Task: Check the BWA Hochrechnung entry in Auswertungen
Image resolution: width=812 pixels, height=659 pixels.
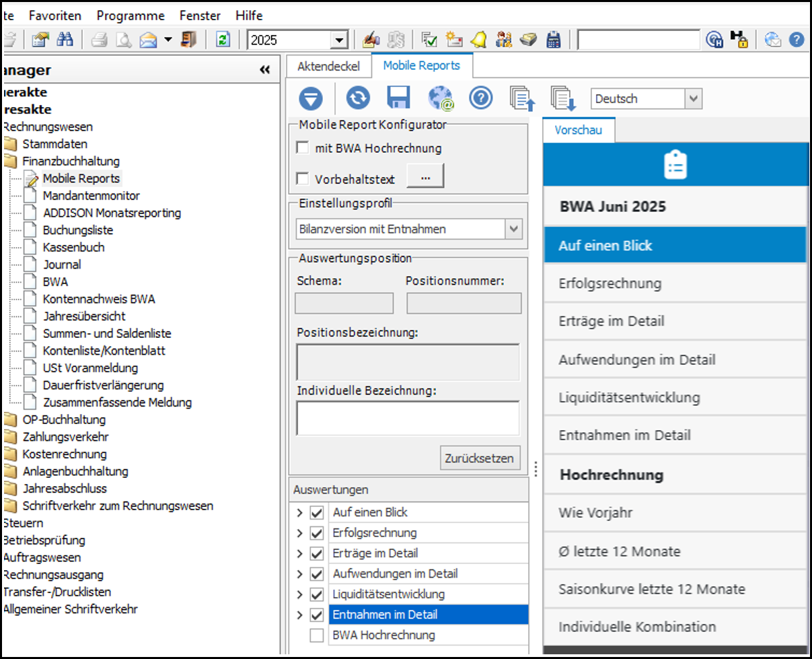Action: tap(317, 635)
